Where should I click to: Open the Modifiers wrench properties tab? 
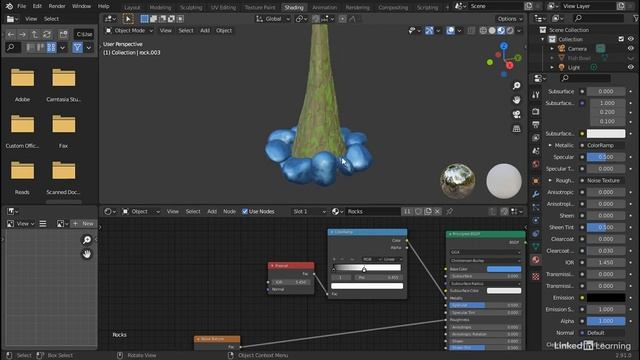pos(536,194)
